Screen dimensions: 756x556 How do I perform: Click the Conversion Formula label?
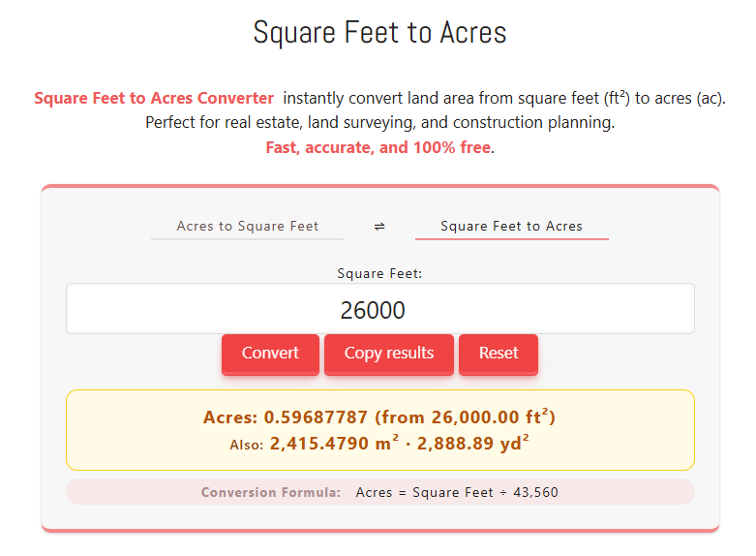[x=271, y=492]
